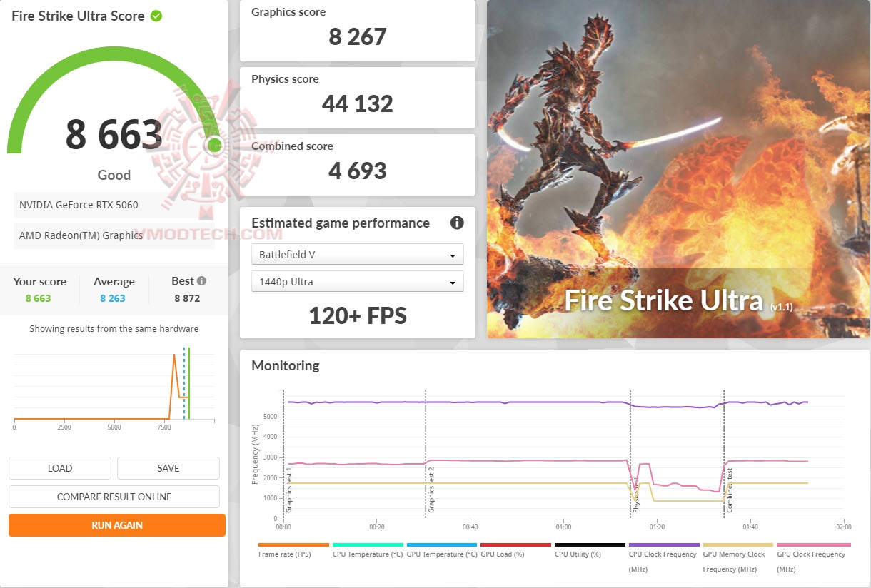
Task: Toggle CPU Clock Frequency legend swatch
Action: point(664,544)
